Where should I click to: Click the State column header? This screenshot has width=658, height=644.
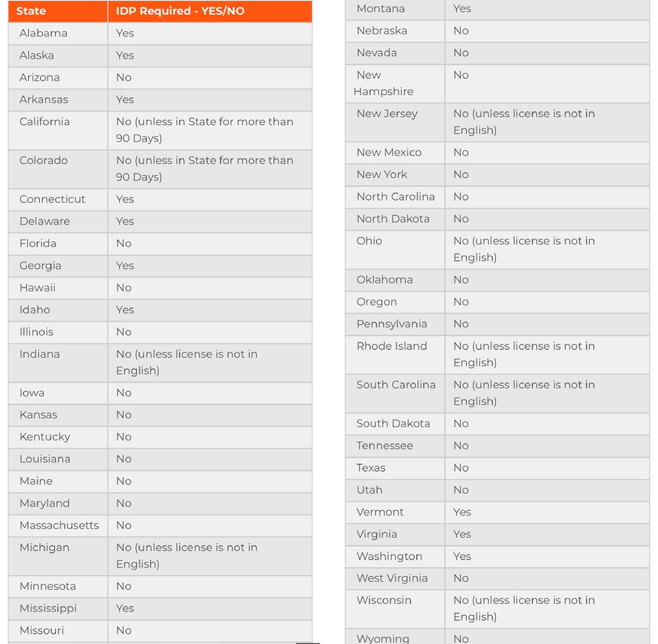31,11
